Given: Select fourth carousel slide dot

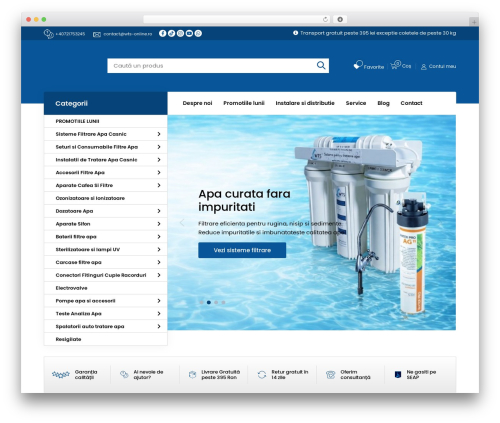Looking at the screenshot, I should [223, 302].
